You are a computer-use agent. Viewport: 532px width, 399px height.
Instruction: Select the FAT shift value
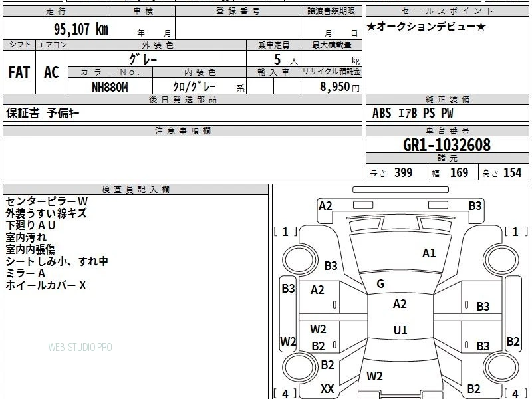(x=19, y=72)
